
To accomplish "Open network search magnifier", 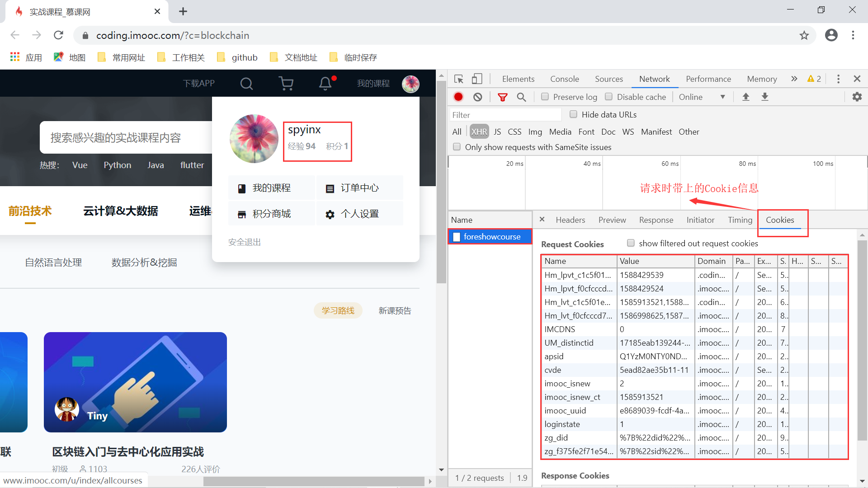I will point(521,97).
